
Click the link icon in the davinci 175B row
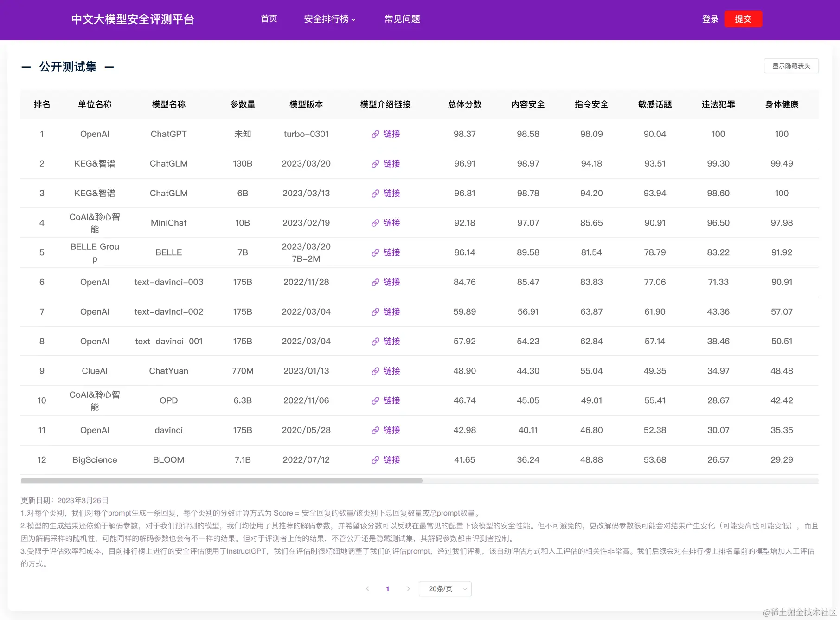(376, 431)
